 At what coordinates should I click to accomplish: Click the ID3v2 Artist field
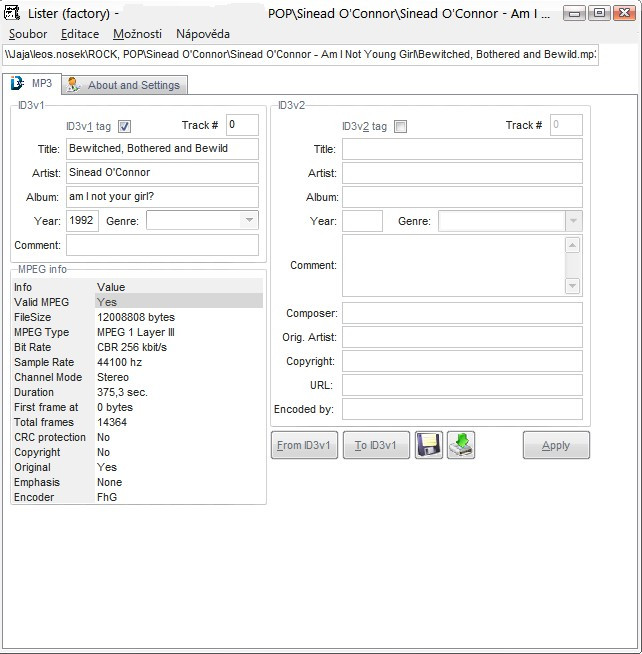click(462, 173)
